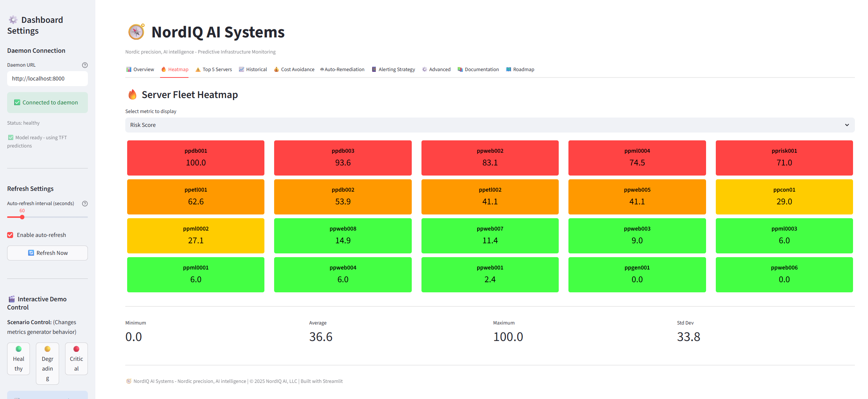The height and width of the screenshot is (399, 868).
Task: Select the Overview bar chart icon
Action: click(x=129, y=69)
